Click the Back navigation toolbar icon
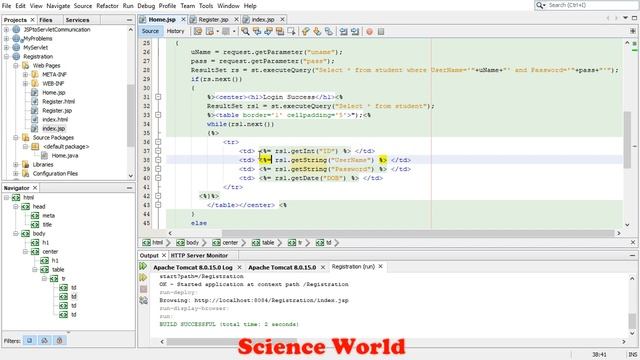640x360 pixels. pos(210,31)
